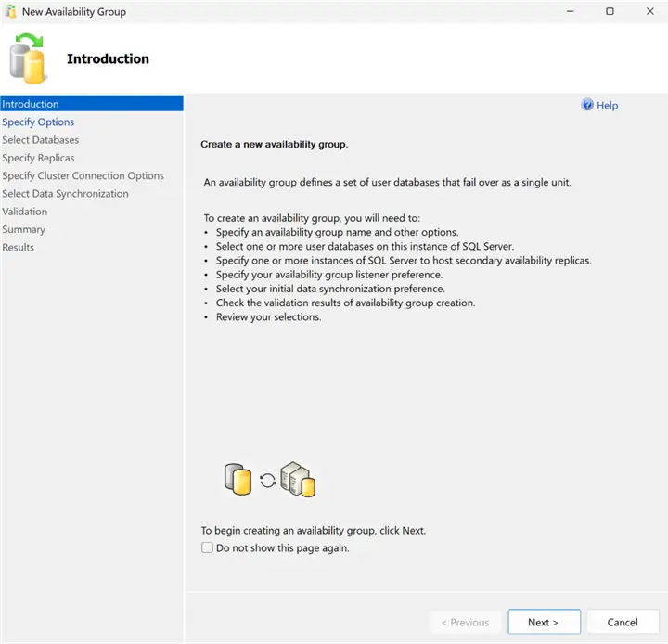Open Select Data Synchronization step
The image size is (668, 644).
click(x=65, y=194)
